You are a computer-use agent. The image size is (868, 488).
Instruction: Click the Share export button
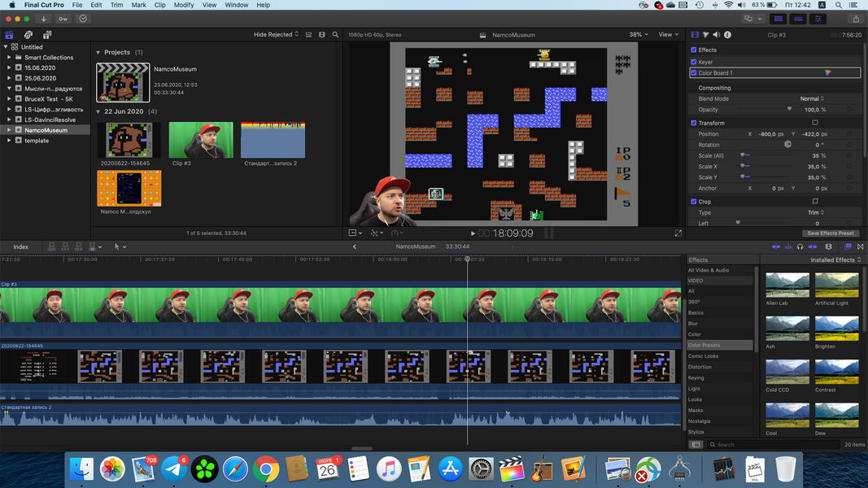click(855, 19)
